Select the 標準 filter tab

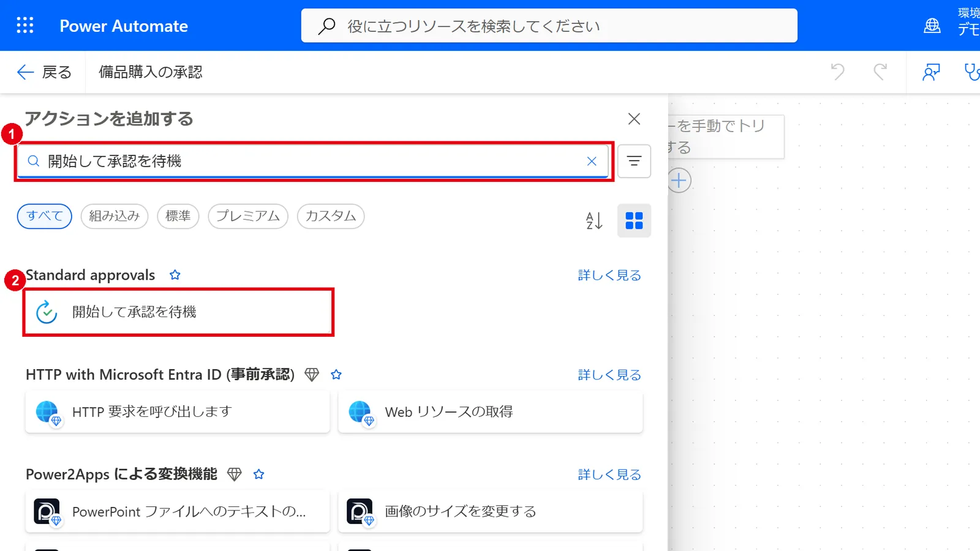(178, 216)
